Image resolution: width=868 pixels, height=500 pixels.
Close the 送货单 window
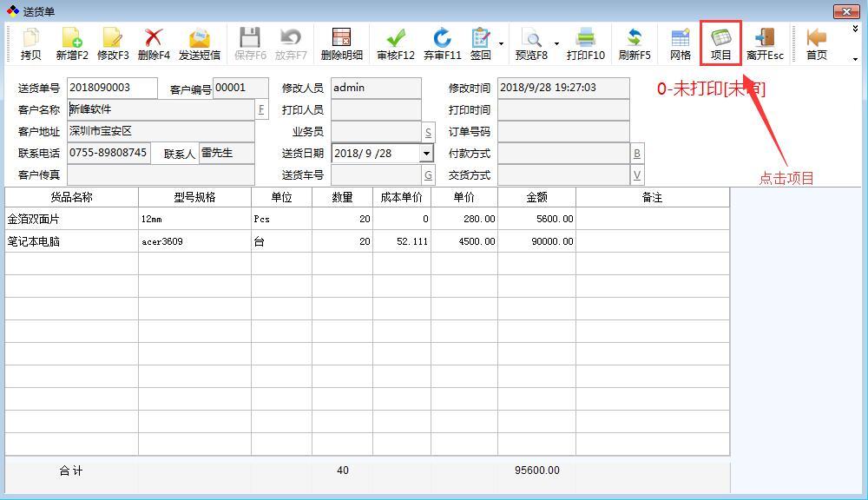tap(846, 11)
